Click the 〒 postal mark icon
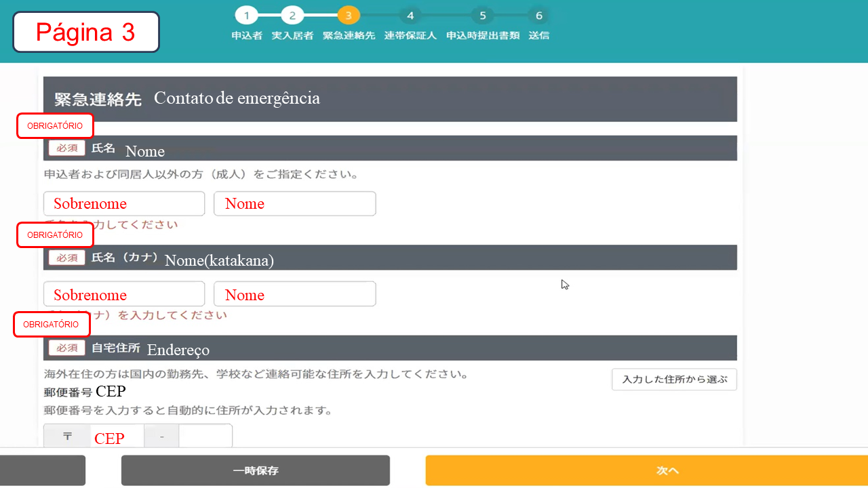The image size is (868, 488). 67,436
